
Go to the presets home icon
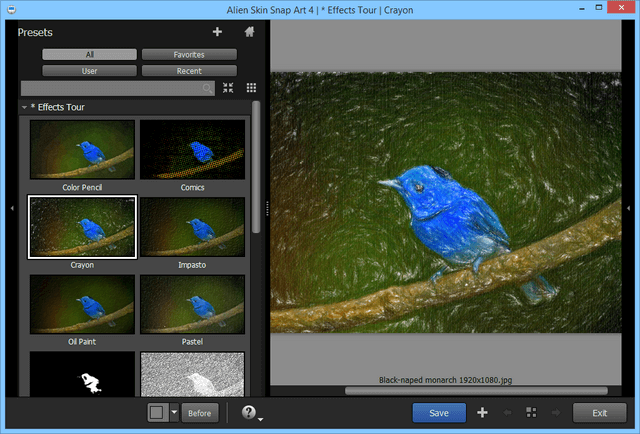(x=249, y=32)
